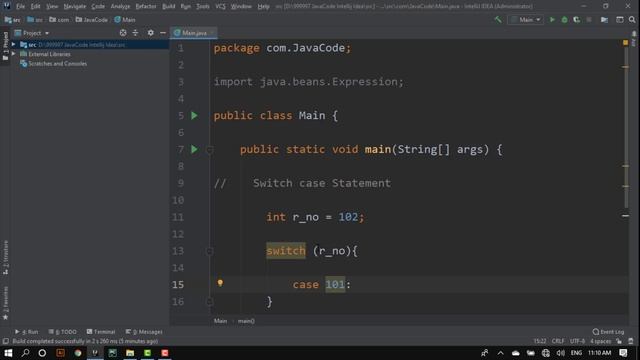Image resolution: width=640 pixels, height=360 pixels.
Task: Click run gutter arrow next to main method
Action: point(194,149)
